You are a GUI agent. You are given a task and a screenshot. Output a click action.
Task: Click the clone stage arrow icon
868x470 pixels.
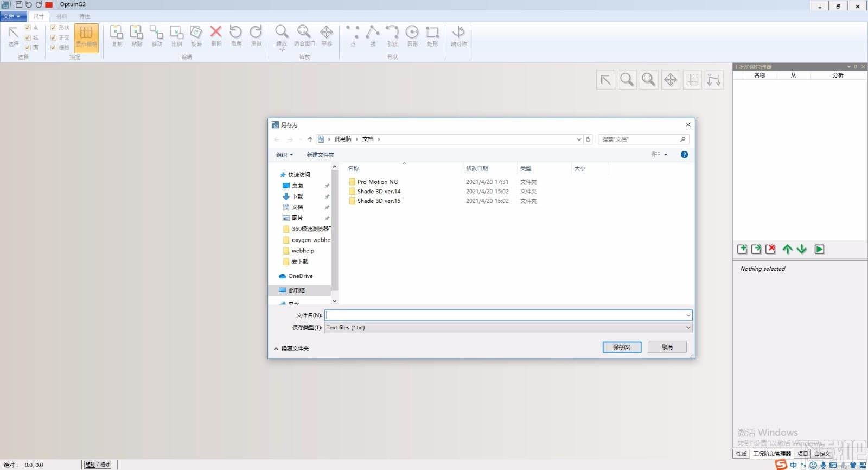tap(756, 249)
